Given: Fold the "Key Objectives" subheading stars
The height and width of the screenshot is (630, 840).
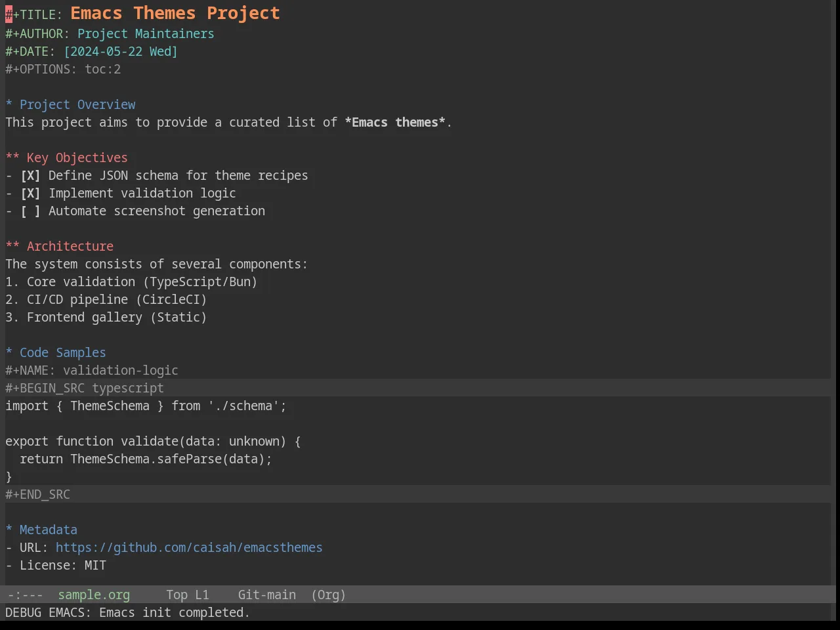Looking at the screenshot, I should point(12,158).
